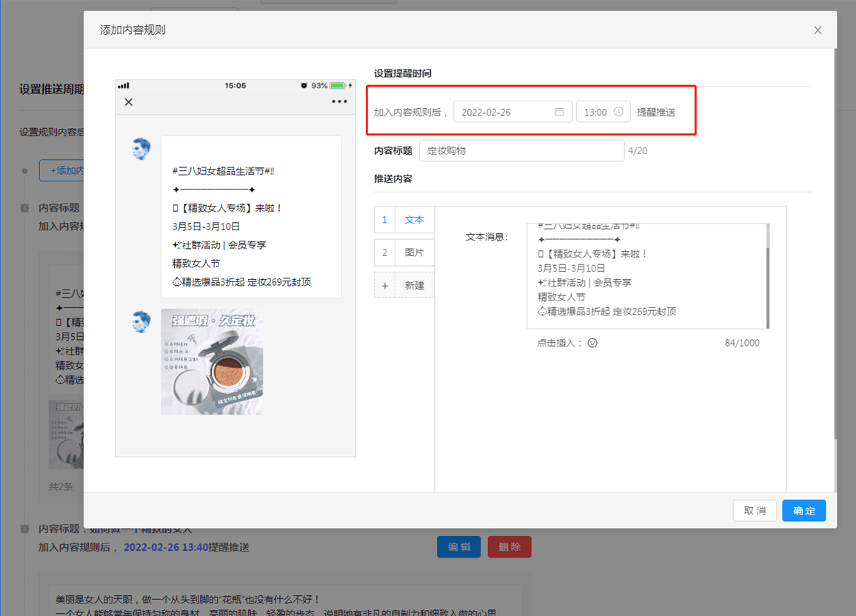Viewport: 856px width, 616px height.
Task: Click the 提醒推送 label after time field
Action: (x=655, y=113)
